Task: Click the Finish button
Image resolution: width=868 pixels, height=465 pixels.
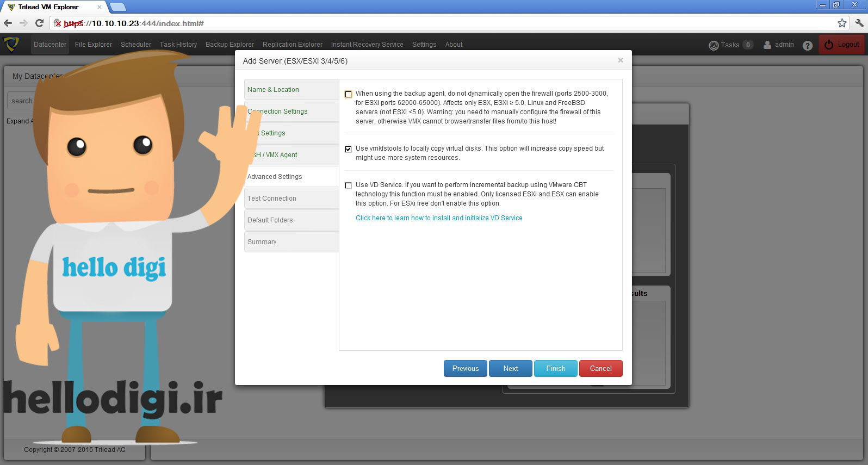Action: click(x=556, y=368)
